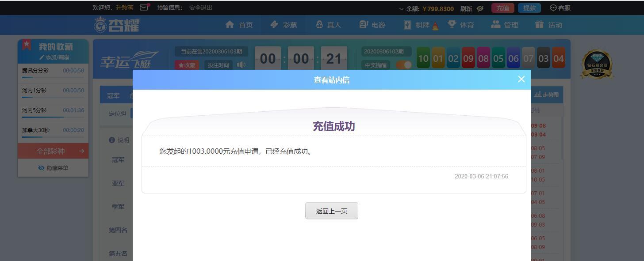Expand the balance dropdown chevron
The image size is (644, 261).
[x=402, y=8]
